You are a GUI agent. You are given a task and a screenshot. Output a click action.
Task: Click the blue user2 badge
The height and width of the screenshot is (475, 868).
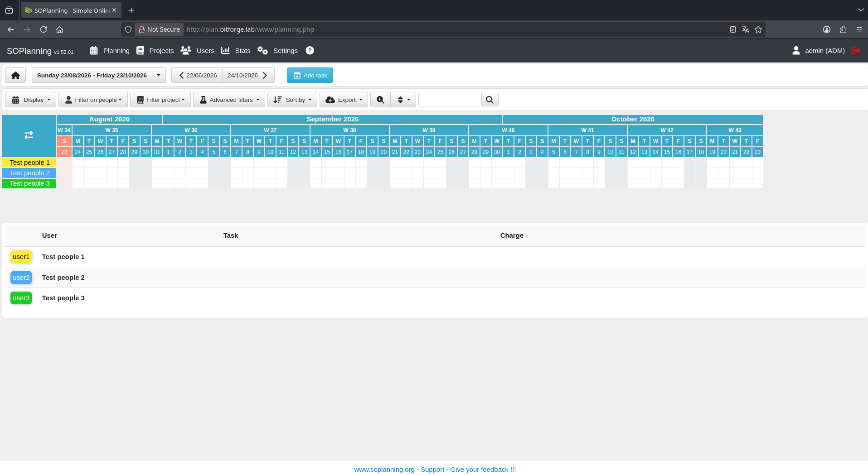click(21, 278)
